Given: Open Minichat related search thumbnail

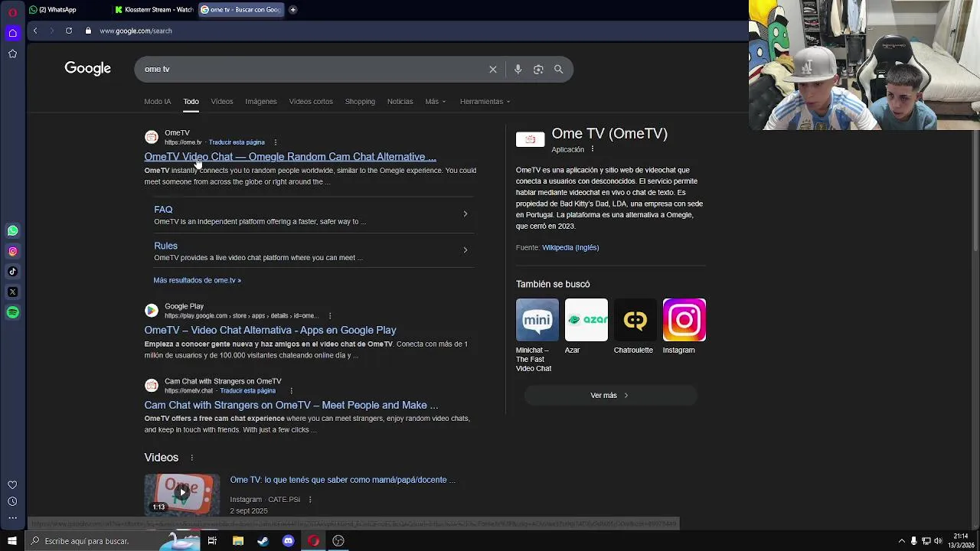Looking at the screenshot, I should [537, 320].
